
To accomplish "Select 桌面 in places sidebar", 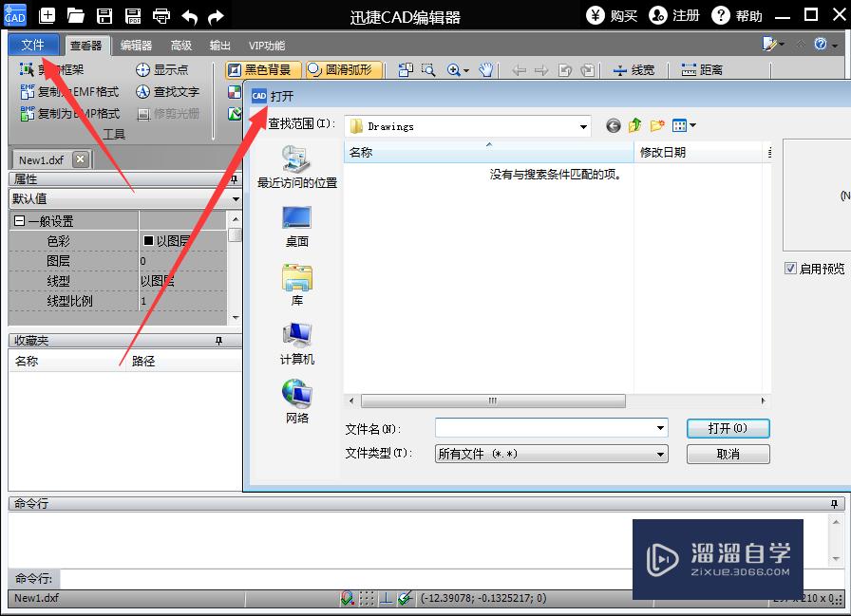I will 297,227.
